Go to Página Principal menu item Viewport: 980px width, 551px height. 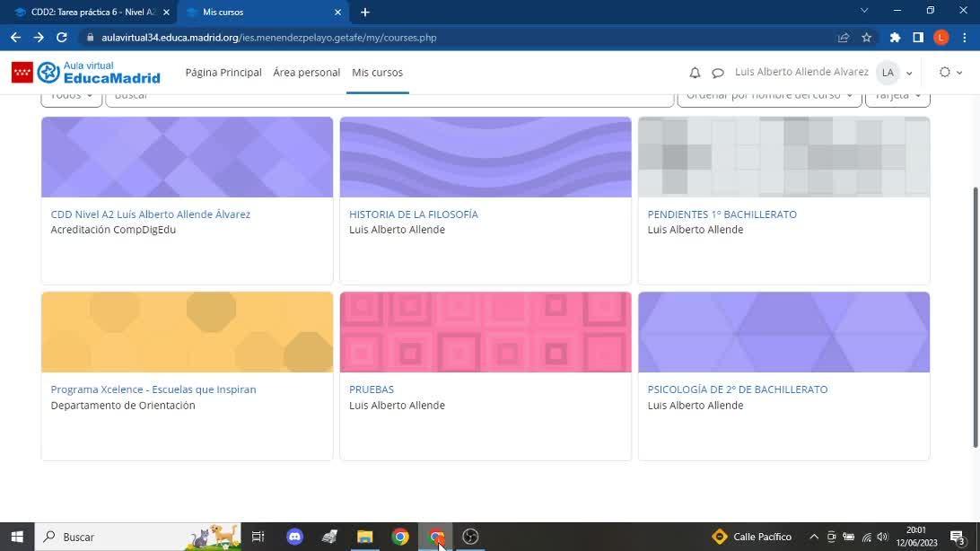tap(223, 73)
